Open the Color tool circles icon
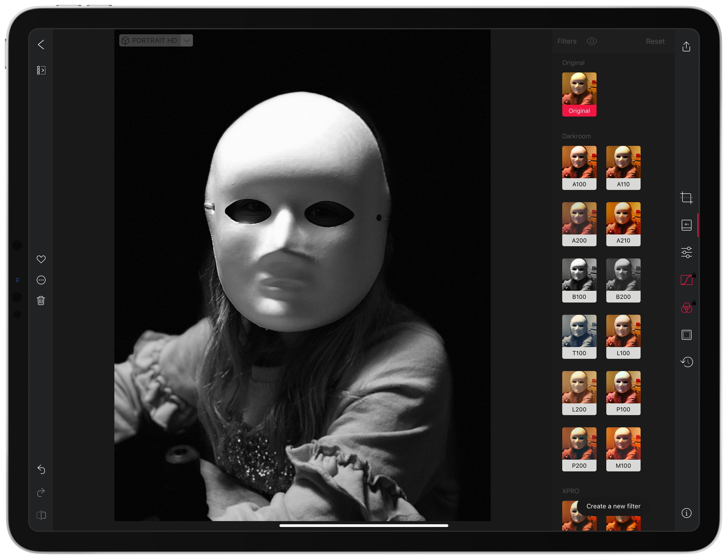The image size is (728, 560). click(x=686, y=308)
